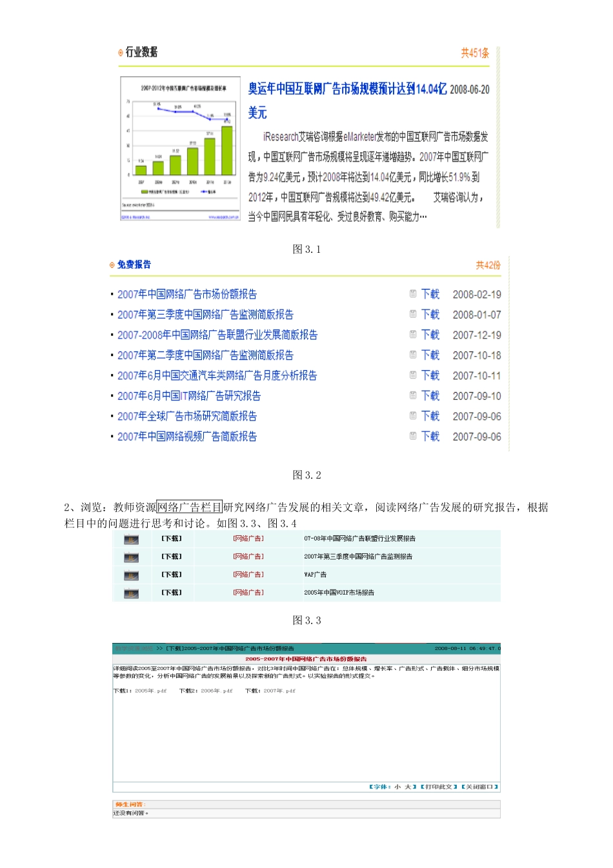Click 下载 link for 2007年中国网络视频广告简版报告
The width and height of the screenshot is (613, 868).
(x=430, y=437)
